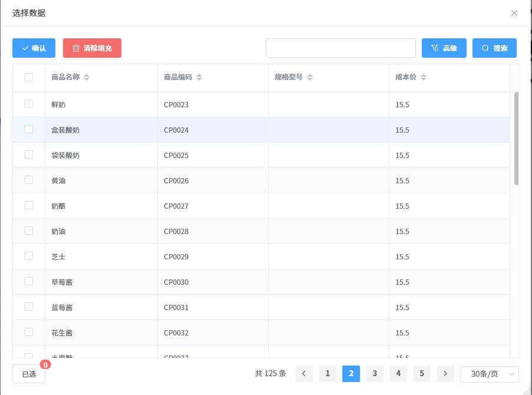
Task: Toggle the select-all header checkbox
Action: pos(29,77)
